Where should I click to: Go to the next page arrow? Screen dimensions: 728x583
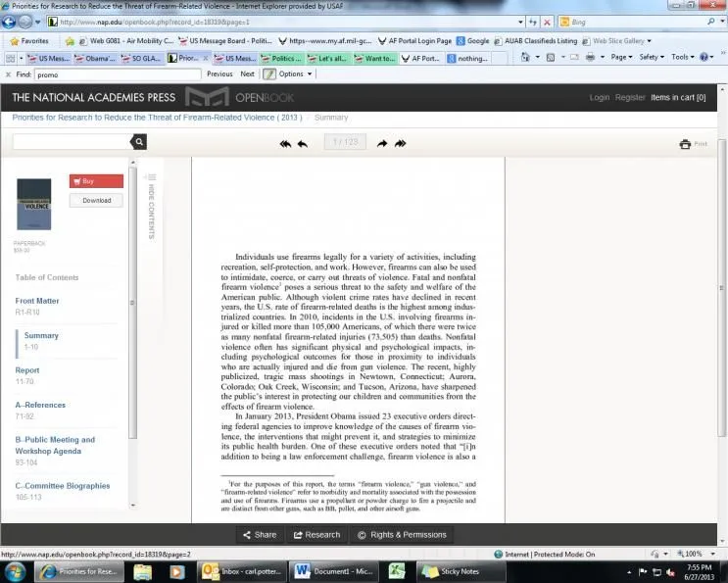click(x=382, y=143)
